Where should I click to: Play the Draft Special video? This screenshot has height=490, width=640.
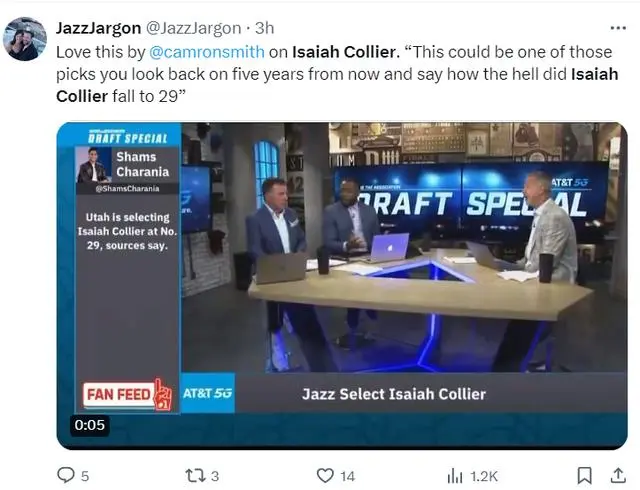tap(342, 286)
